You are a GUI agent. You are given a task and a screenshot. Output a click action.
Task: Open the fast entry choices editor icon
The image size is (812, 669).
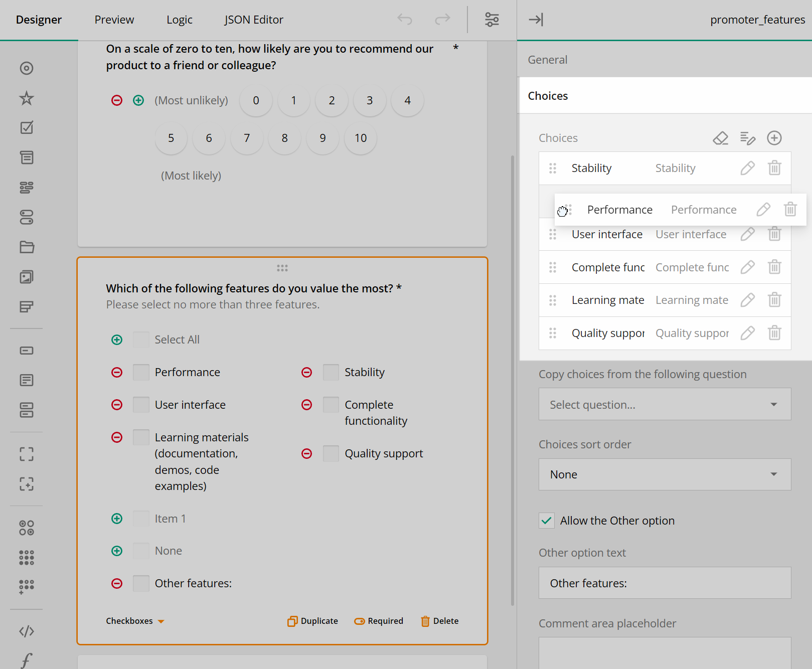pos(747,138)
